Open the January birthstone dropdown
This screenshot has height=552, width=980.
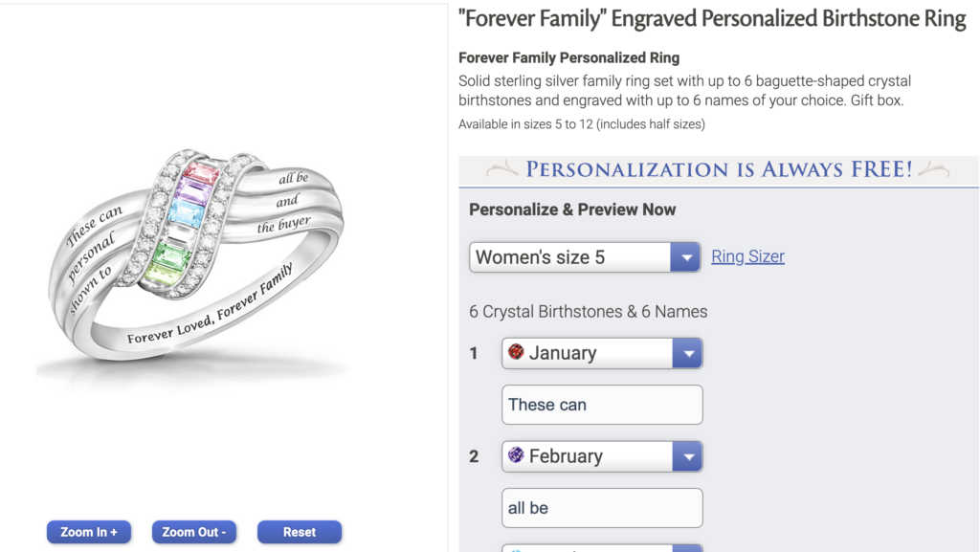click(x=593, y=352)
